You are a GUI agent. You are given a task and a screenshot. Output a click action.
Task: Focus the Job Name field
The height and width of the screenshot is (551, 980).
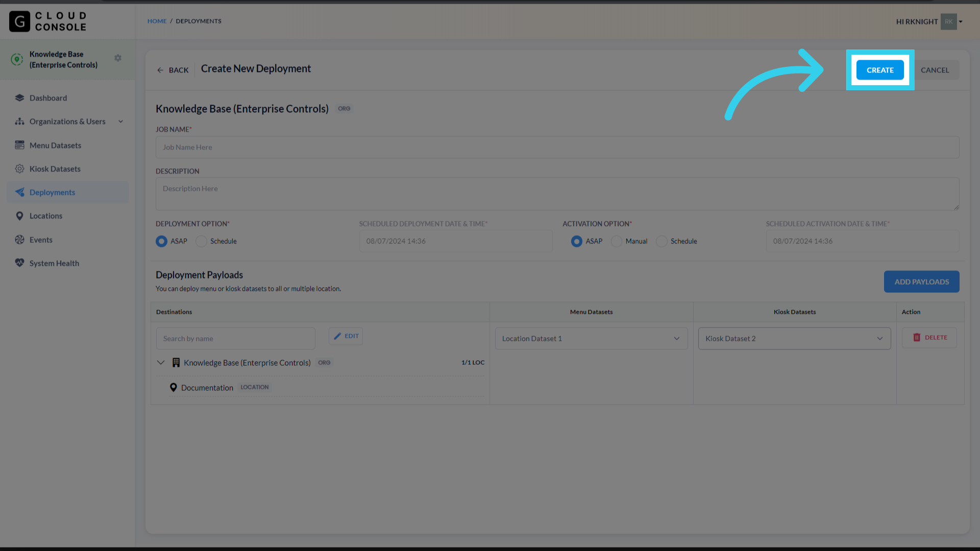(x=557, y=147)
